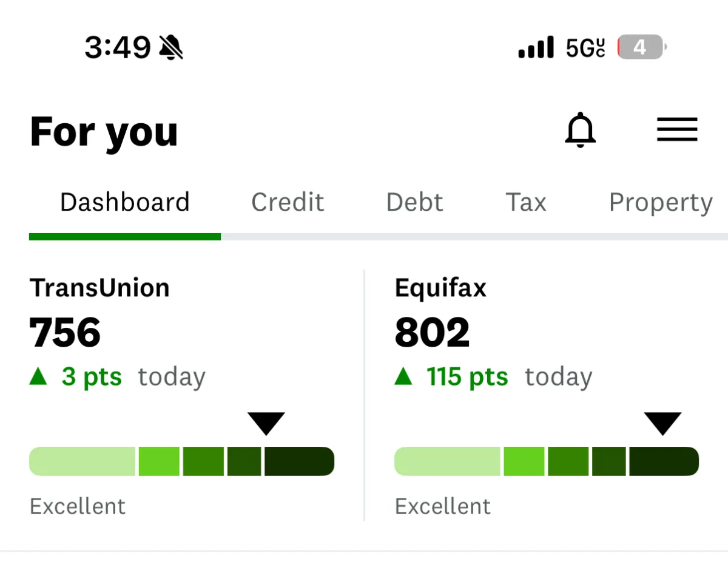Tap the lightest green segment of the Equifax bar

click(x=448, y=461)
